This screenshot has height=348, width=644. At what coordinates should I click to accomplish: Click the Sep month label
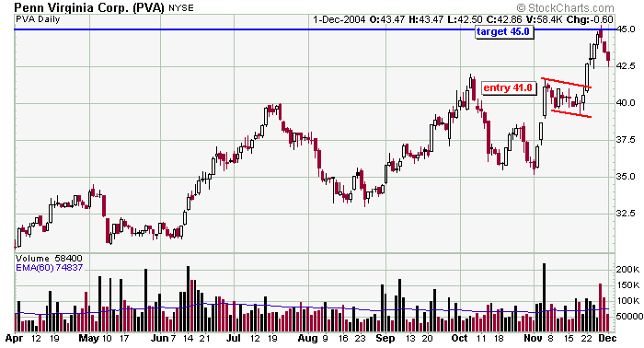[x=385, y=338]
